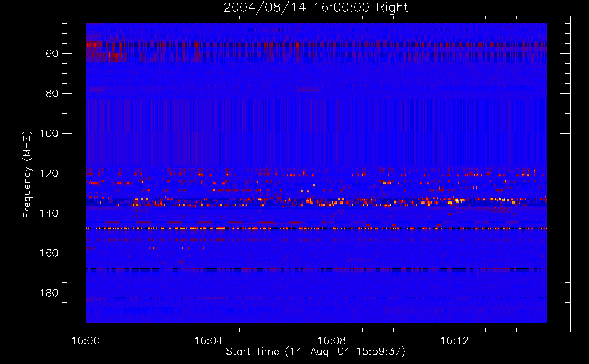The height and width of the screenshot is (364, 589).
Task: Click the 16:00 time tick label
Action: pyautogui.click(x=86, y=341)
